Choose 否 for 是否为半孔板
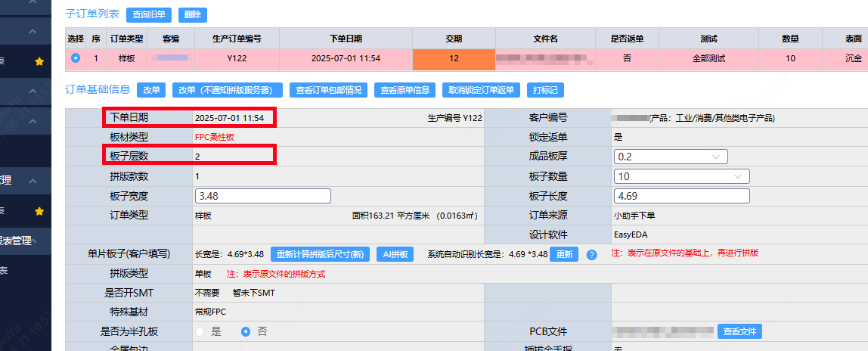 [246, 331]
